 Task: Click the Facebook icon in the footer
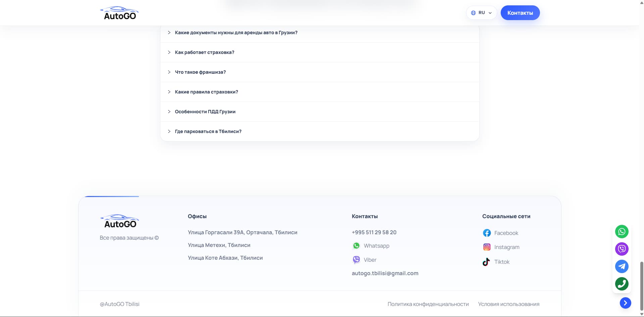(487, 233)
